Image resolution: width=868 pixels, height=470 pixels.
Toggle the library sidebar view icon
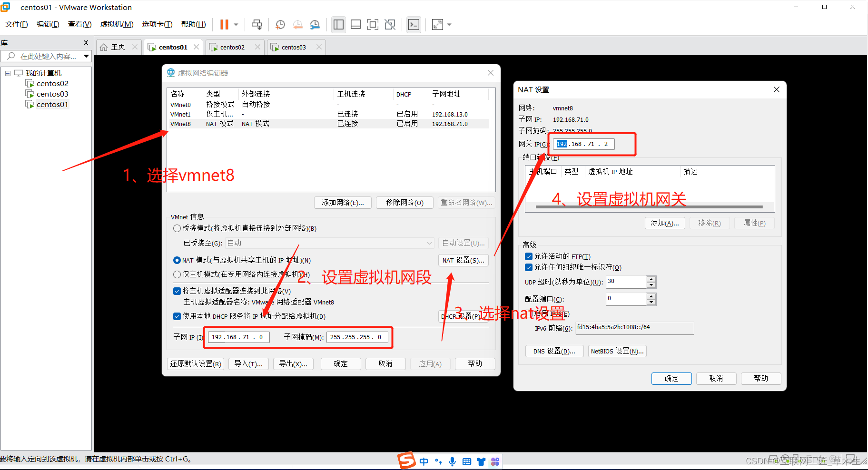click(339, 24)
